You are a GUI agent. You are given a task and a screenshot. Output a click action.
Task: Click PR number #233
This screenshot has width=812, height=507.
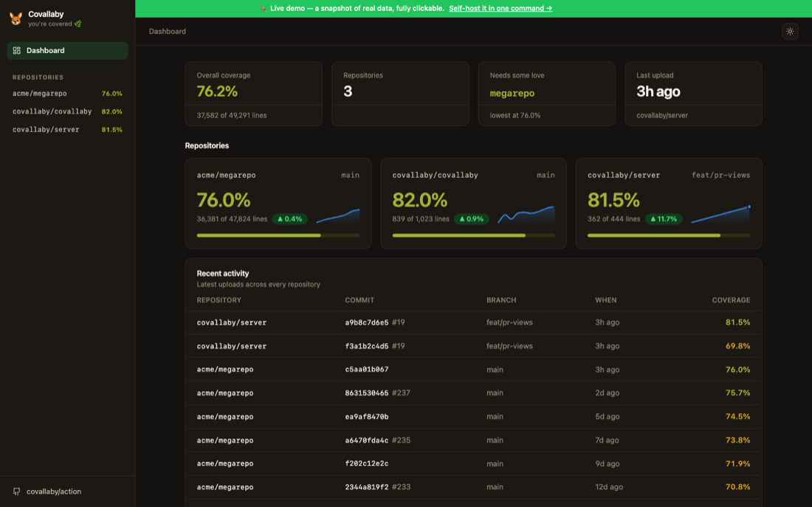(x=401, y=487)
